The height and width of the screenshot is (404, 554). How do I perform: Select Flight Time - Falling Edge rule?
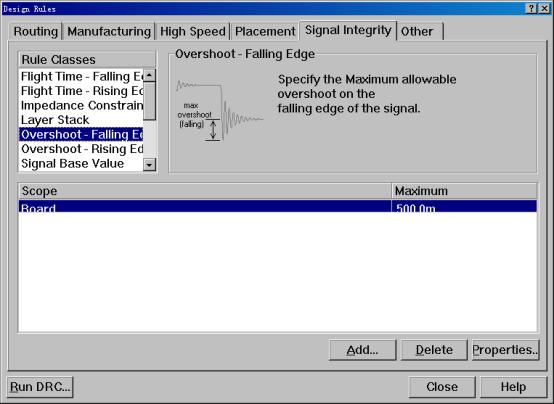(x=81, y=76)
